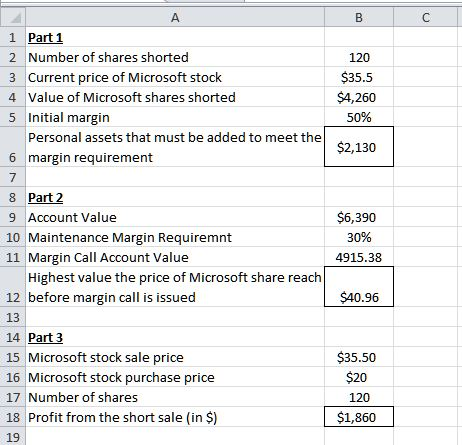Click 'Margin Call Account Value' cell
Screen dimensions: 462x445
pyautogui.click(x=175, y=257)
